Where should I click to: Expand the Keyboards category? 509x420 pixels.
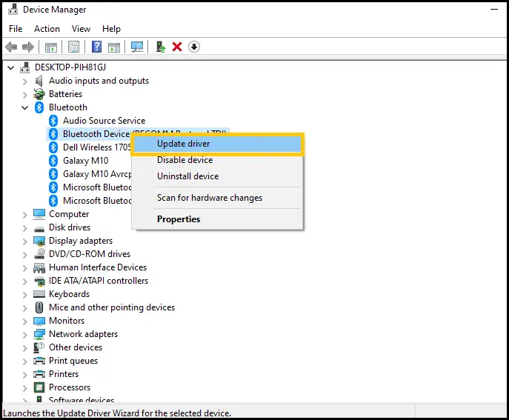coord(24,295)
